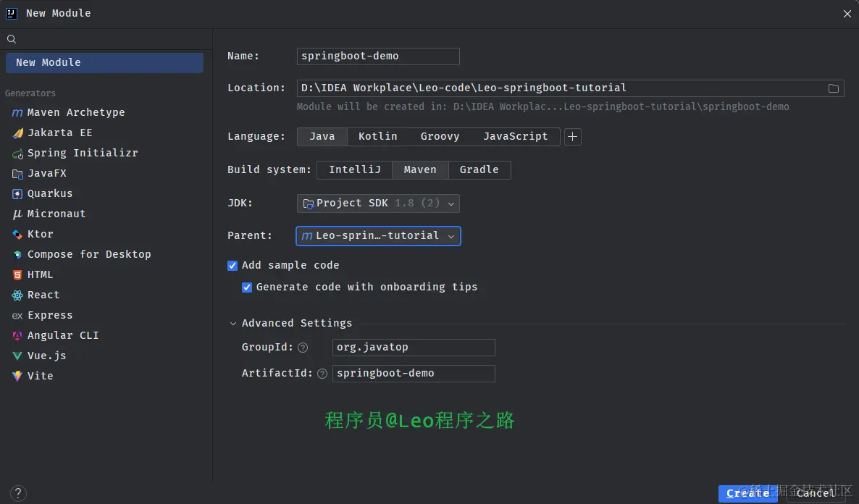Click into the ArtifactId text field
Viewport: 859px width, 504px height.
coord(414,374)
